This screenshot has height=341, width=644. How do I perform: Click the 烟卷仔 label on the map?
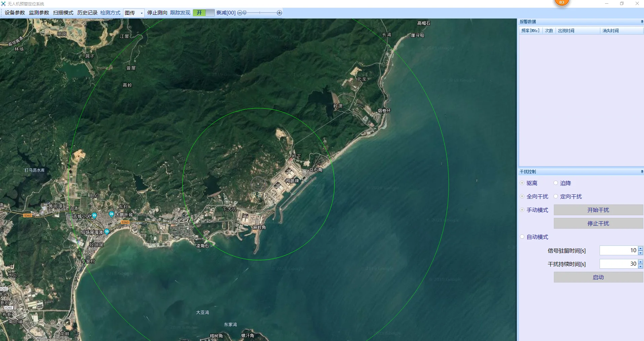(x=384, y=110)
